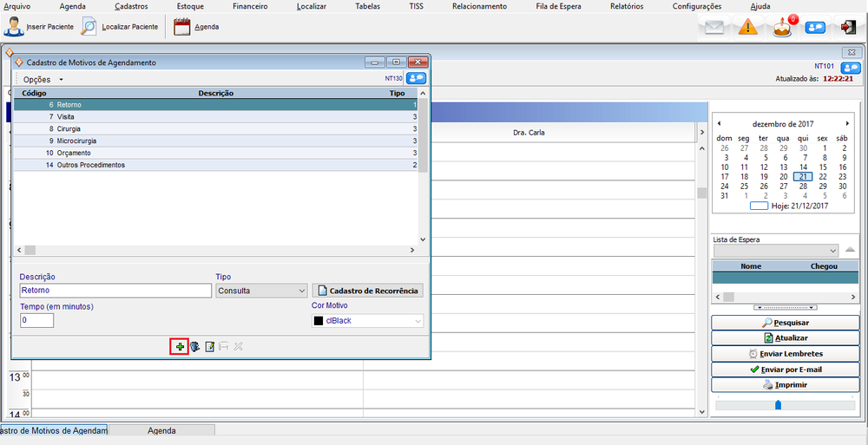Open Localizar Paciente search tool
The height and width of the screenshot is (445, 868).
click(120, 27)
